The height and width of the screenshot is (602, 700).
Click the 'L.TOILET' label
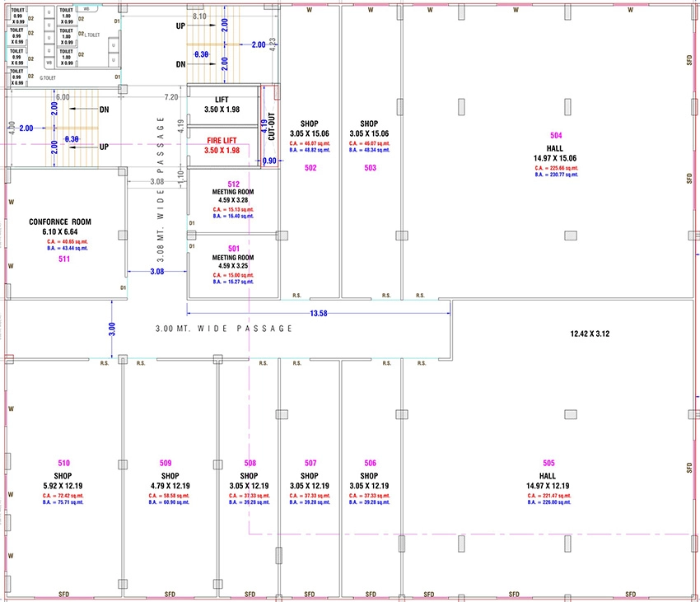point(92,35)
